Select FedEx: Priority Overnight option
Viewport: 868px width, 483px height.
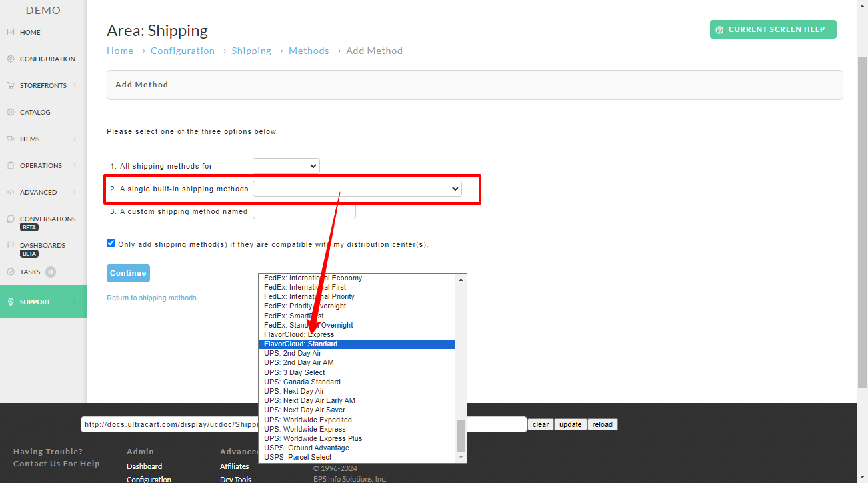click(x=357, y=306)
